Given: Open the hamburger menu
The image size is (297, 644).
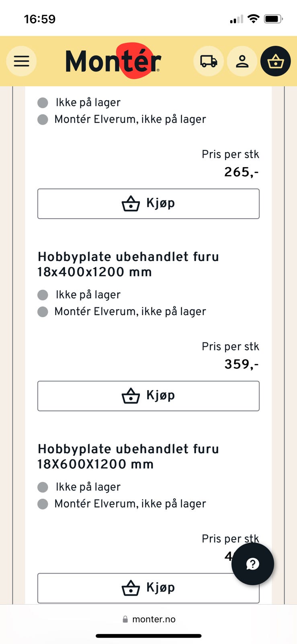Looking at the screenshot, I should [x=21, y=61].
